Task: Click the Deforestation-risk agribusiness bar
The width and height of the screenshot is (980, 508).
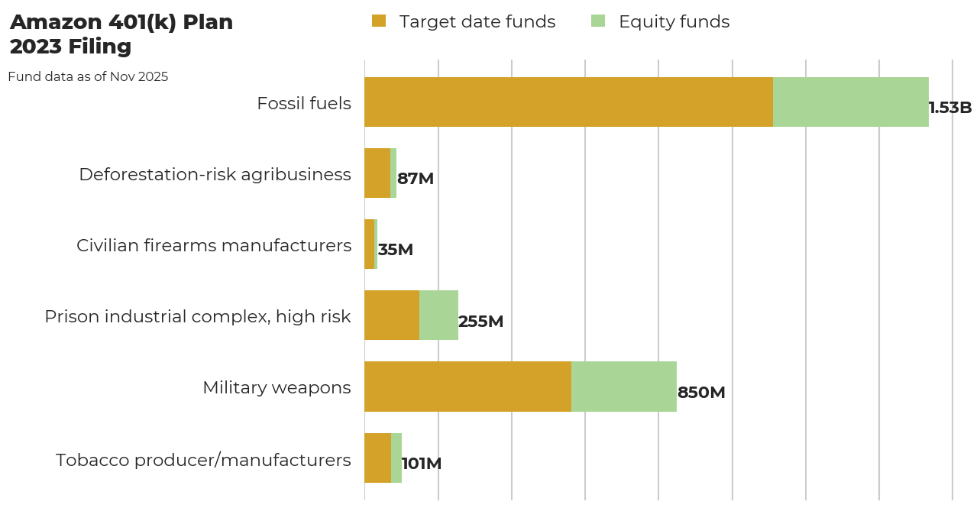Action: point(379,173)
